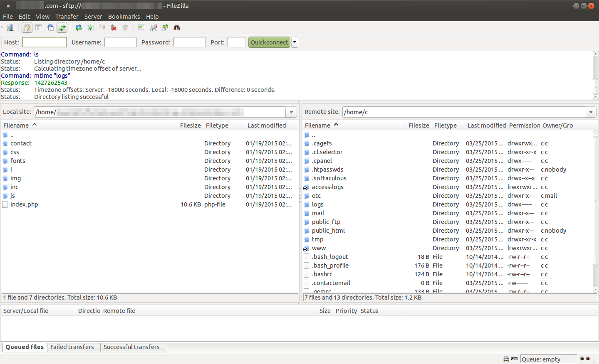Open the File menu

[8, 17]
